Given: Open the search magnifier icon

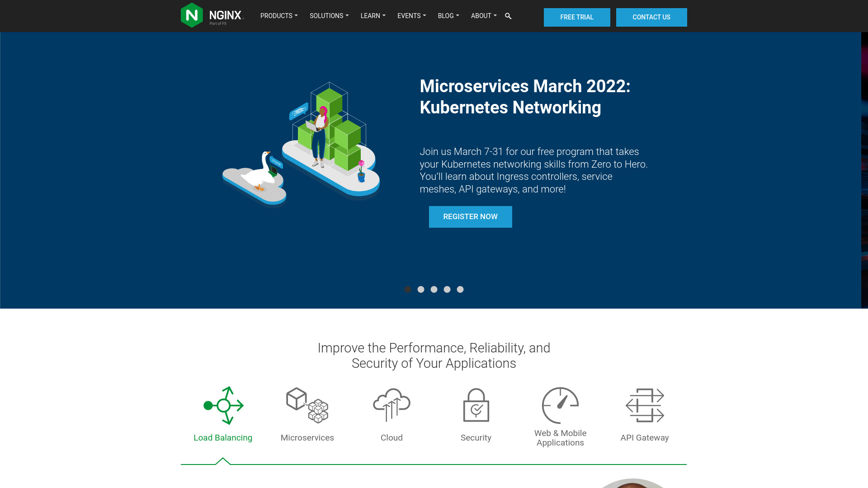Looking at the screenshot, I should (x=508, y=16).
